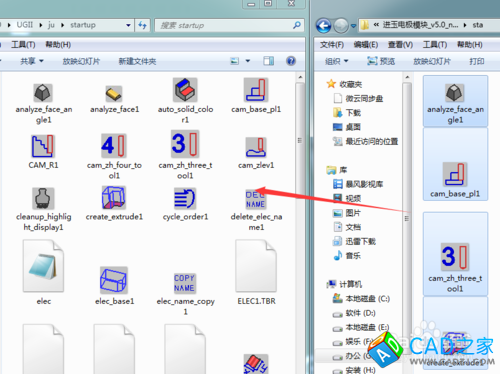The height and width of the screenshot is (374, 500).
Task: Expand path after ju in breadcrumb
Action: pyautogui.click(x=62, y=25)
